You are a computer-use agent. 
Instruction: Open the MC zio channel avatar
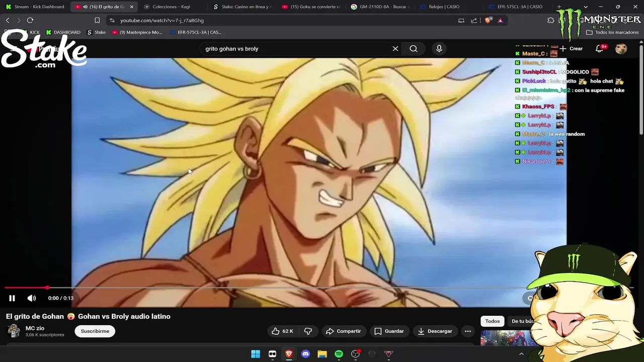point(14,331)
